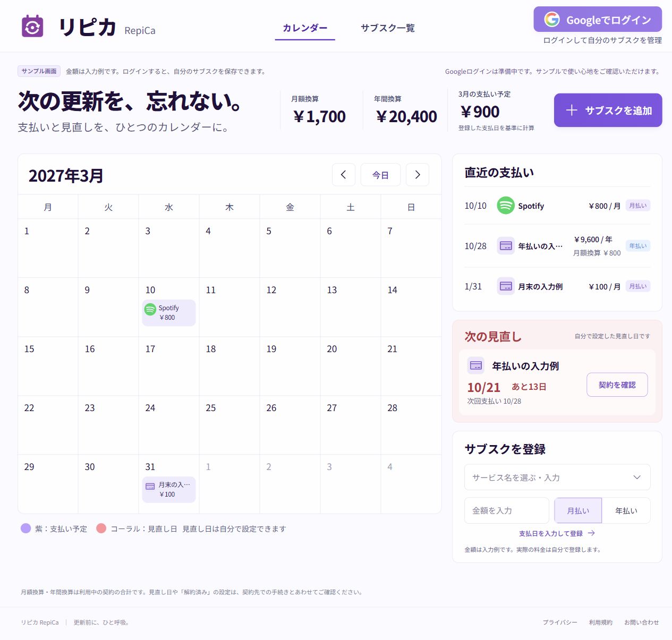The image size is (672, 640).
Task: Switch to the カレンダー tab
Action: pos(305,28)
